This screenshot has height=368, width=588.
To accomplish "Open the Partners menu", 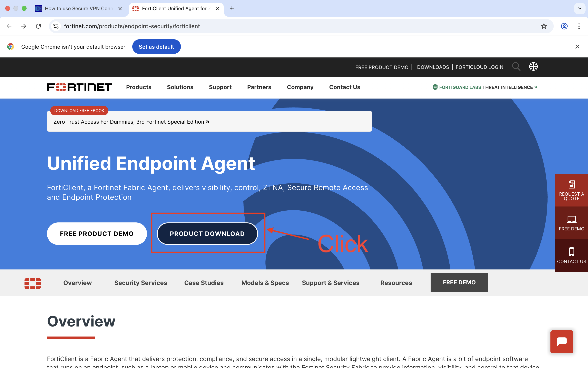I will pos(259,87).
